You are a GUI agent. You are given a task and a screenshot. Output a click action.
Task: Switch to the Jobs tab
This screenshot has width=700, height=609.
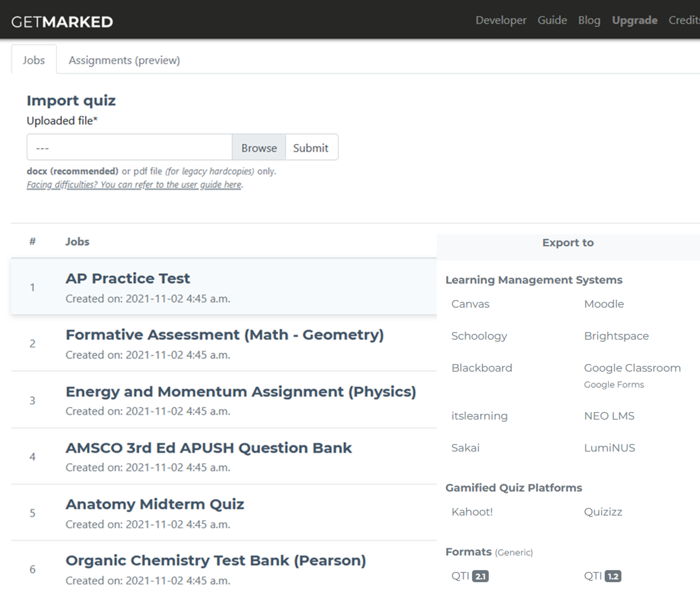[33, 60]
